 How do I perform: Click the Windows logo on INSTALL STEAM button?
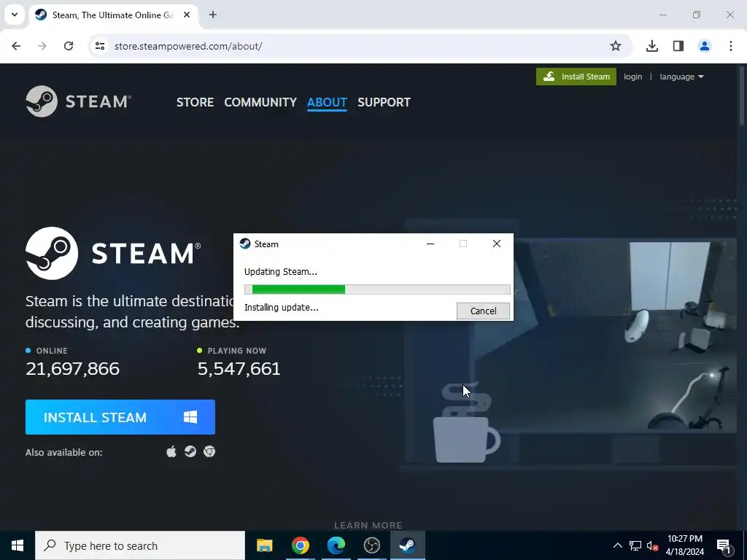(190, 417)
